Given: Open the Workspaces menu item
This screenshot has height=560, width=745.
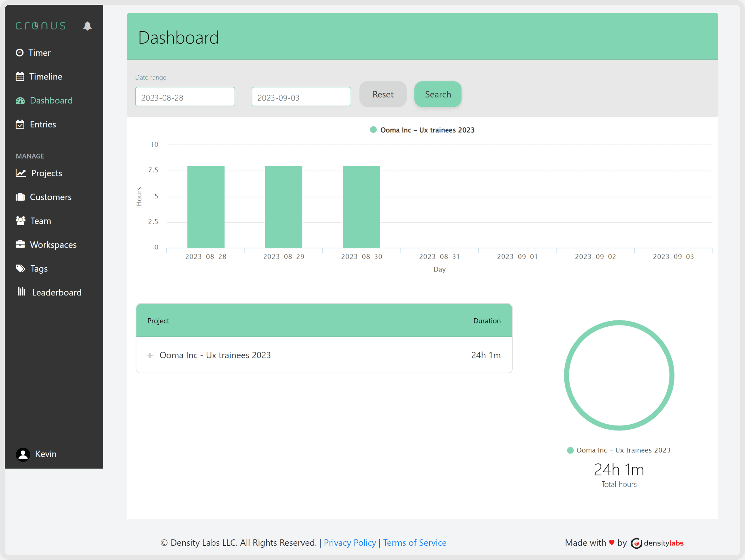Looking at the screenshot, I should pos(53,245).
